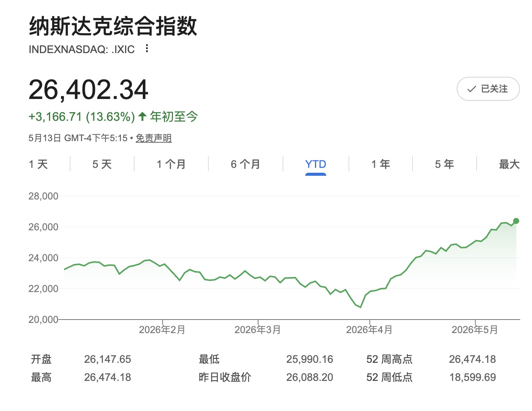532x411 pixels.
Task: Toggle the 已关注 follow button
Action: 488,89
